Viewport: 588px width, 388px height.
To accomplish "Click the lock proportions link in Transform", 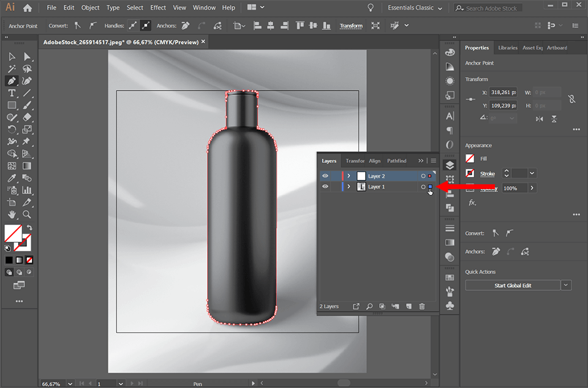I will (x=571, y=98).
